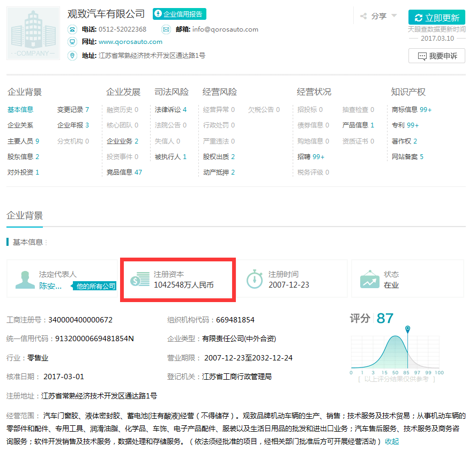Open 招聘 99+ section

pos(311,156)
